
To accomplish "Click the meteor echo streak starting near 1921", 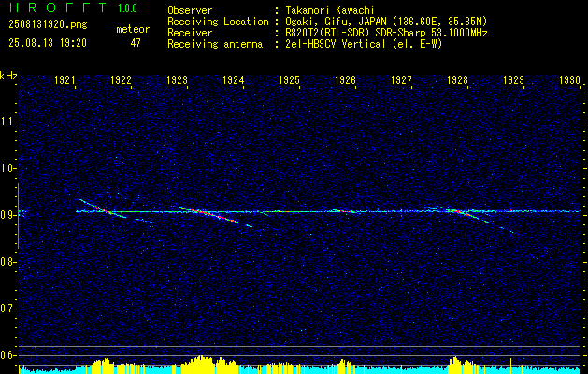I will 103,209.
